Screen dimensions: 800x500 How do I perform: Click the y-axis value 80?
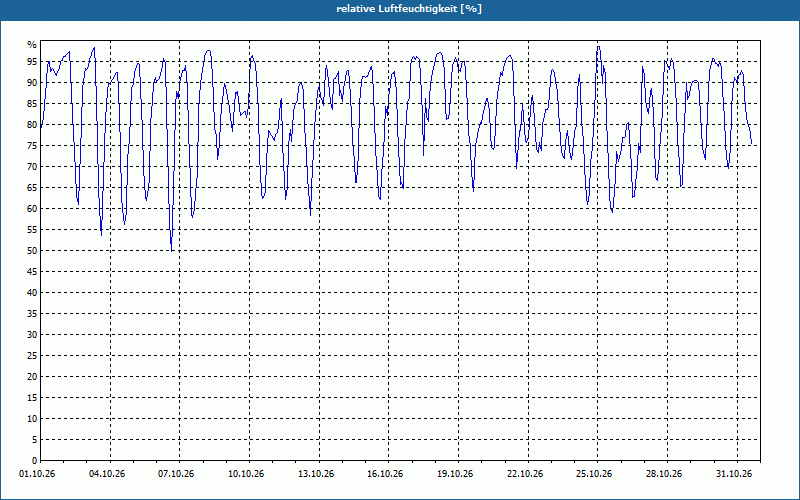32,124
